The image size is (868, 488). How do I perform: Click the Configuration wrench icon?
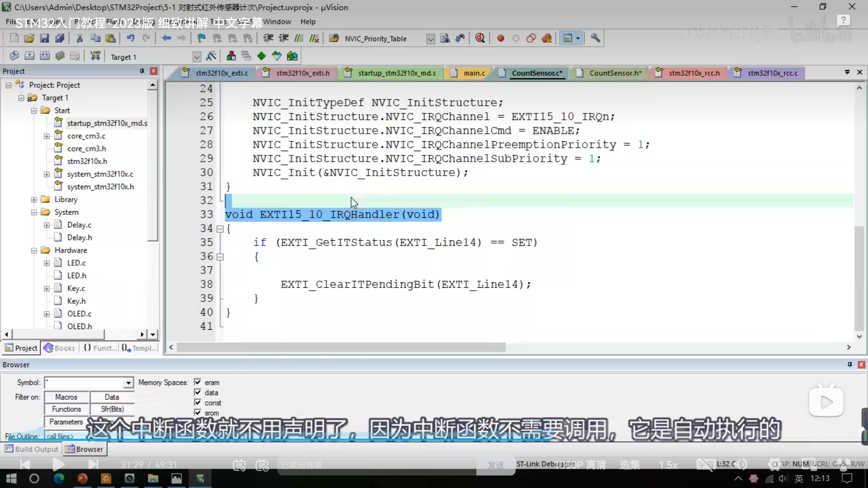(x=595, y=38)
